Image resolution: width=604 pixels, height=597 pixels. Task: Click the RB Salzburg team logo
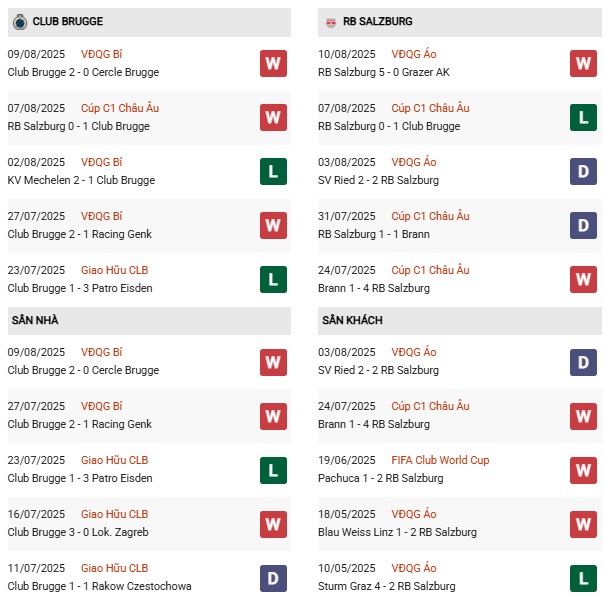pos(331,21)
